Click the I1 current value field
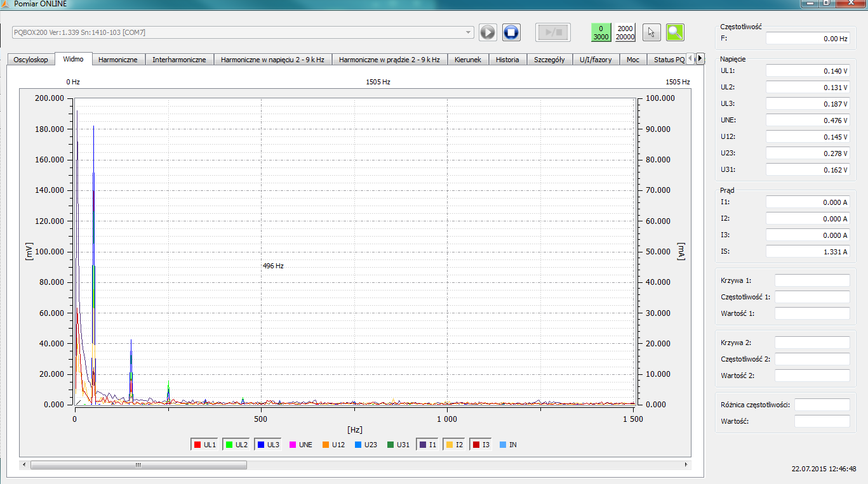The width and height of the screenshot is (868, 484). coord(808,202)
